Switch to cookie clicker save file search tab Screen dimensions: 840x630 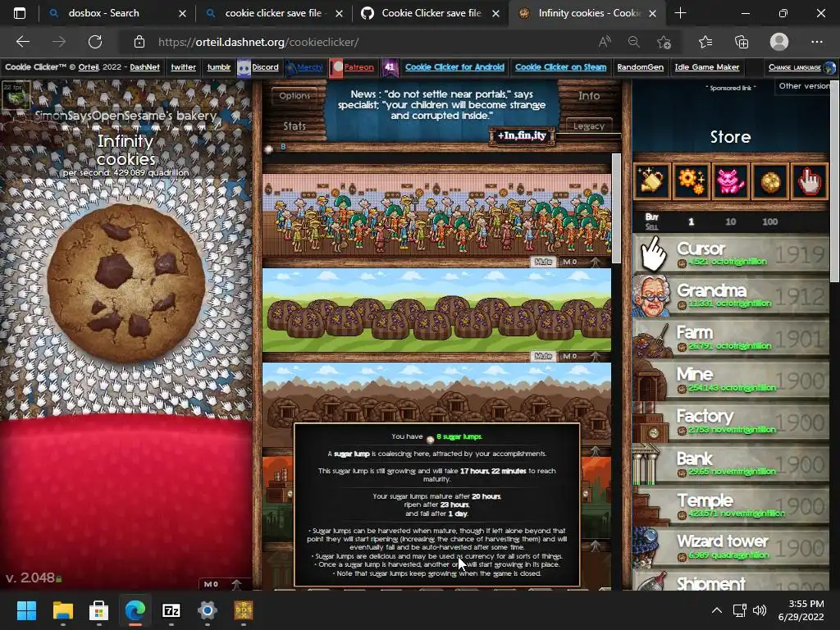click(274, 13)
